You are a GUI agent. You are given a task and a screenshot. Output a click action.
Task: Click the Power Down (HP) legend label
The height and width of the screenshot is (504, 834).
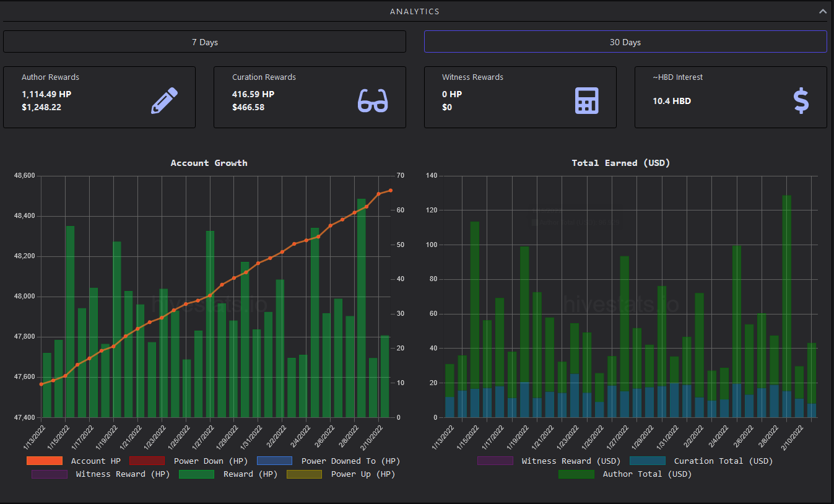click(211, 461)
